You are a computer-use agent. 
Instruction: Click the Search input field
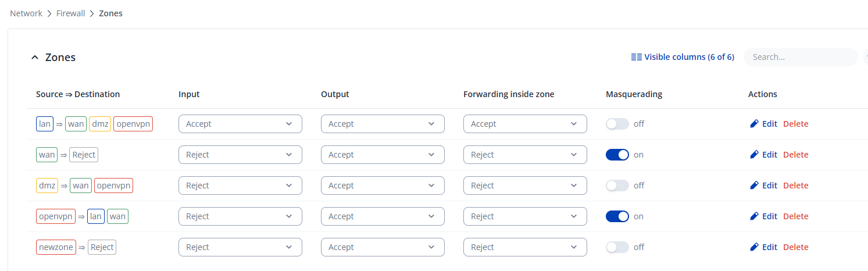[801, 57]
